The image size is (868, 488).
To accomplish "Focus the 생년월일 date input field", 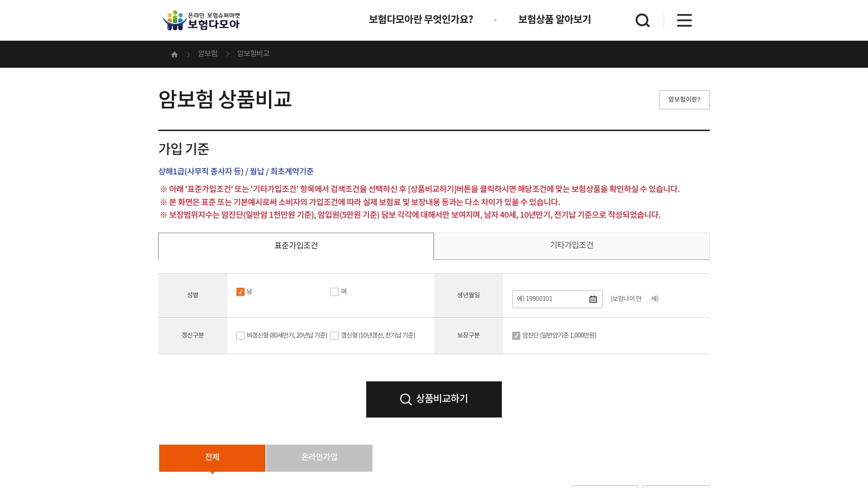I will coord(549,299).
